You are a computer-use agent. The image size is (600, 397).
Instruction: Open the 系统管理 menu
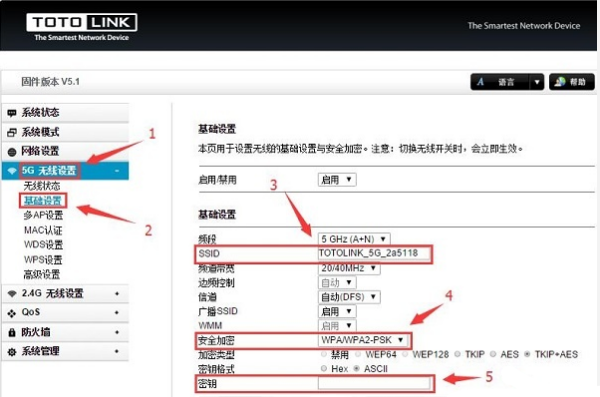click(x=65, y=351)
